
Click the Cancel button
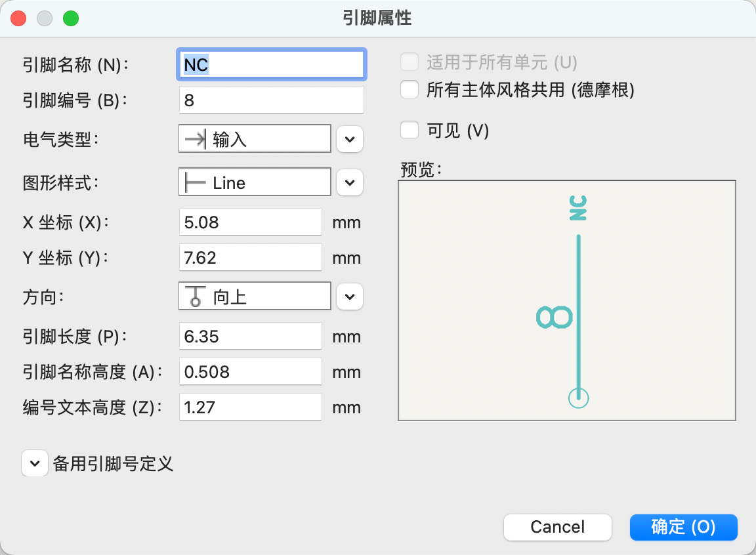click(558, 527)
